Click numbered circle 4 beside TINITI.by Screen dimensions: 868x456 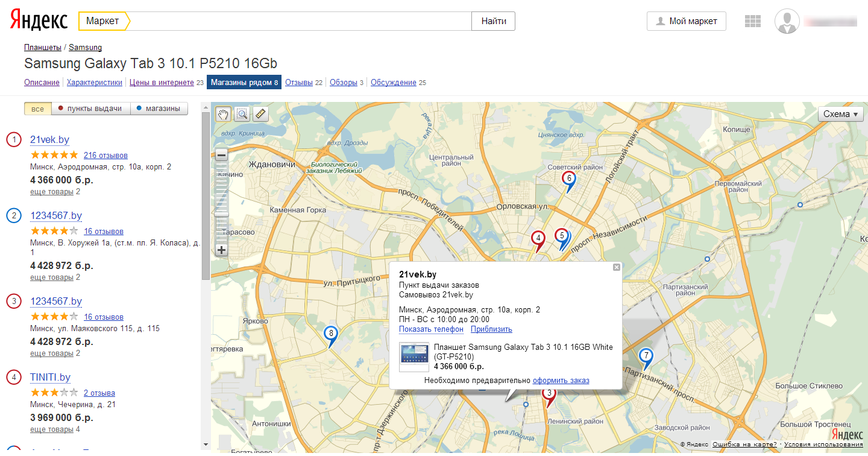coord(13,378)
